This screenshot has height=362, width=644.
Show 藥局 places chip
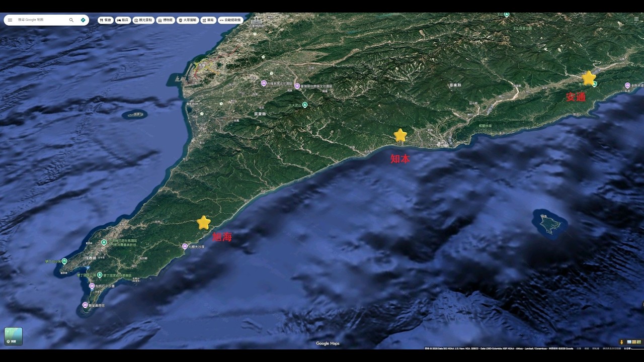tap(208, 20)
